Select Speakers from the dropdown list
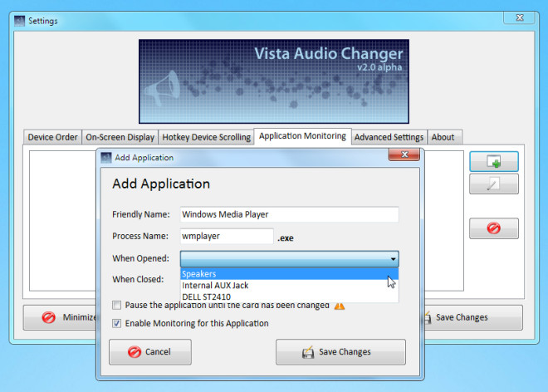Viewport: 548px width, 392px height. click(290, 274)
